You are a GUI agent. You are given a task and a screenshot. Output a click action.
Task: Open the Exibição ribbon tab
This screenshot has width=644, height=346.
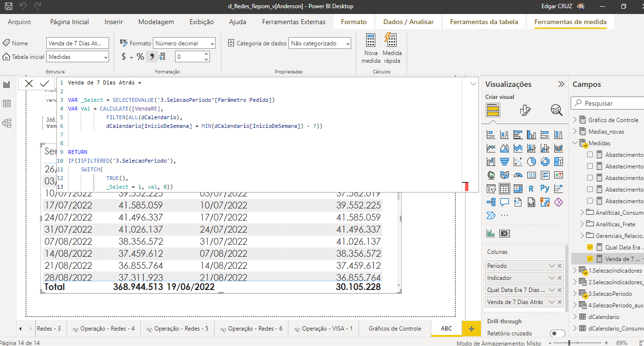202,22
